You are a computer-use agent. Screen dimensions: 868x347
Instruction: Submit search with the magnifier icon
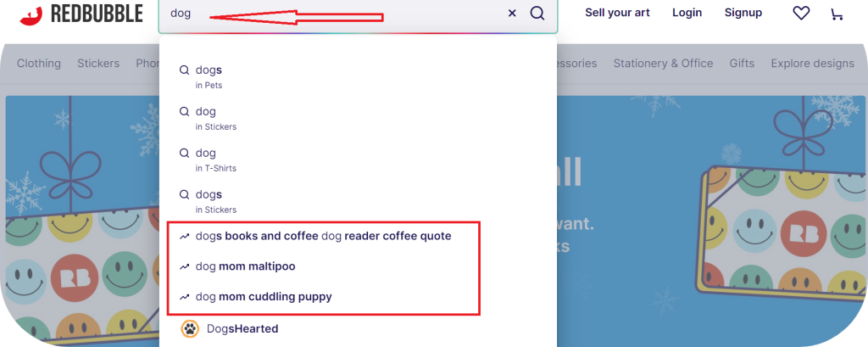tap(537, 13)
